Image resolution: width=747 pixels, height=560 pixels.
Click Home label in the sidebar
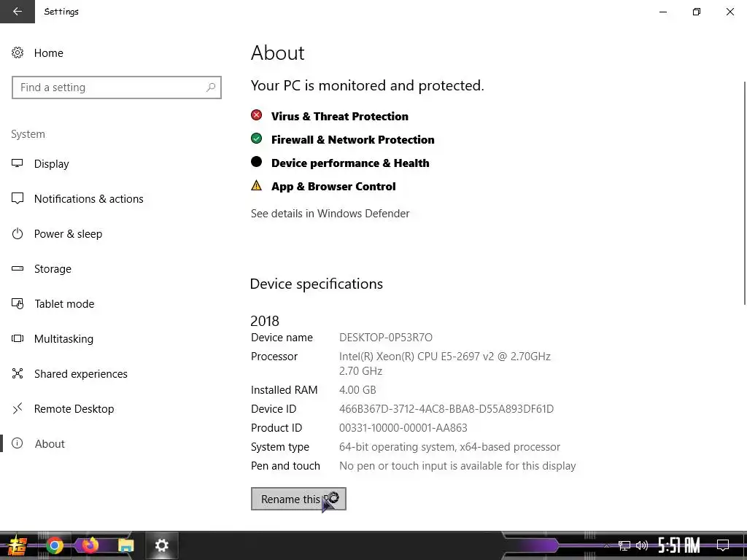point(49,52)
